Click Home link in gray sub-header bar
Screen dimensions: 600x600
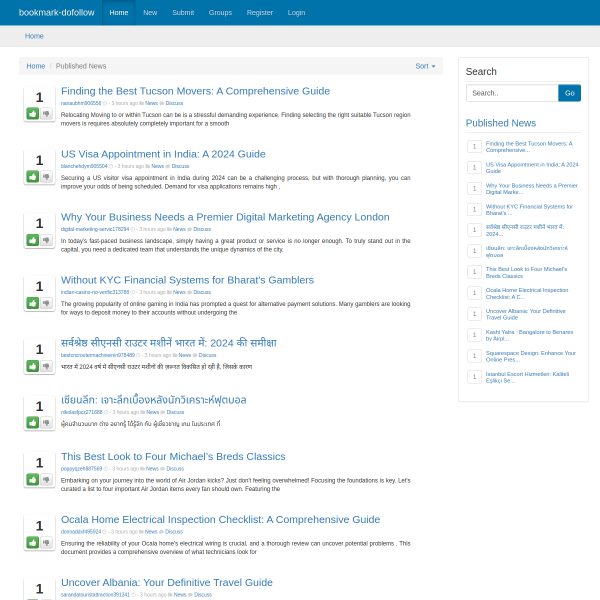click(34, 36)
